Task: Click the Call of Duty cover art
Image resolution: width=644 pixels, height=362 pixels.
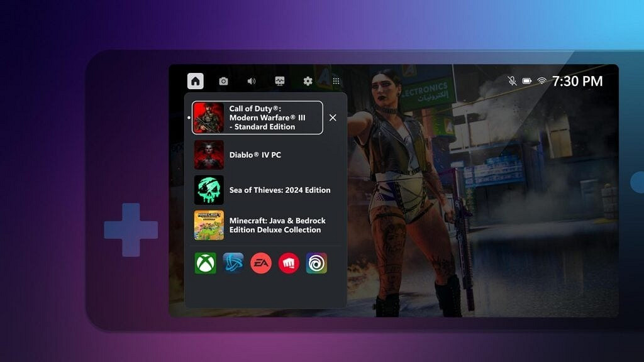Action: pyautogui.click(x=208, y=118)
